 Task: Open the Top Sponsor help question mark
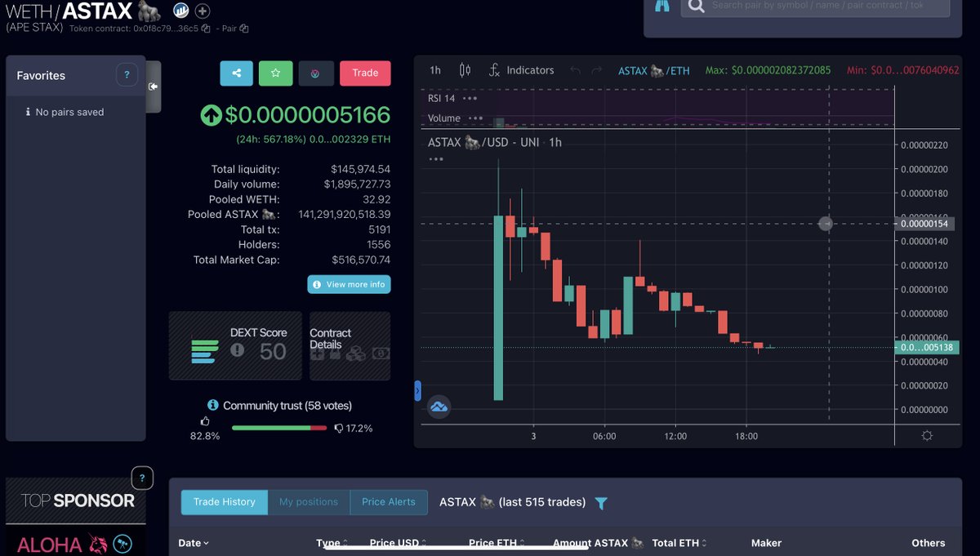click(x=142, y=478)
